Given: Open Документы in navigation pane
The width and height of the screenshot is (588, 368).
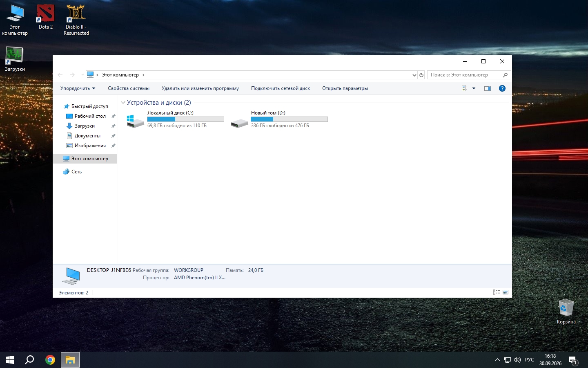Looking at the screenshot, I should [87, 136].
